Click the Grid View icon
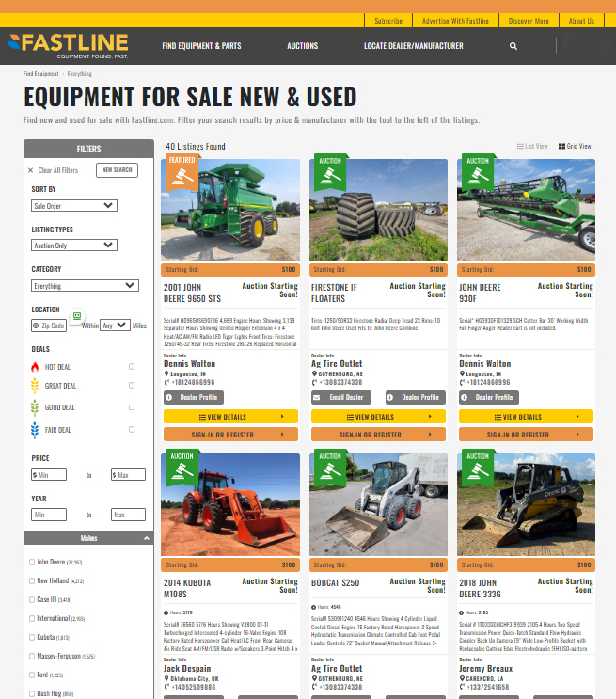Image resolution: width=616 pixels, height=699 pixels. (561, 146)
